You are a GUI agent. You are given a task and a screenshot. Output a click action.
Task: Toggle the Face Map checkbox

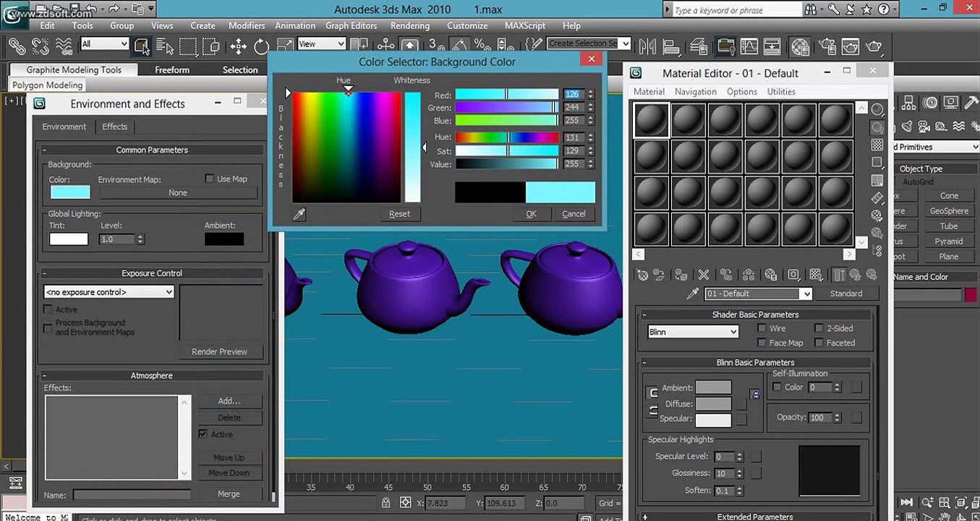tap(762, 343)
